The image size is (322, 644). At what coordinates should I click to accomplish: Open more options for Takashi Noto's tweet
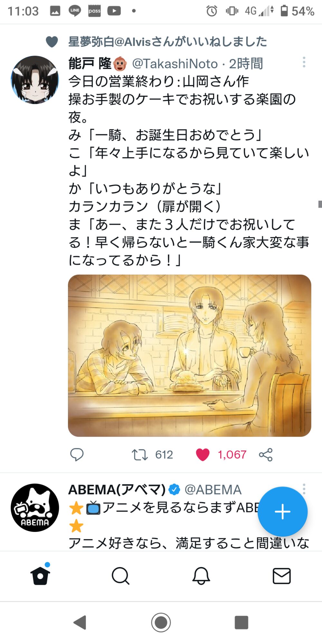(x=304, y=62)
